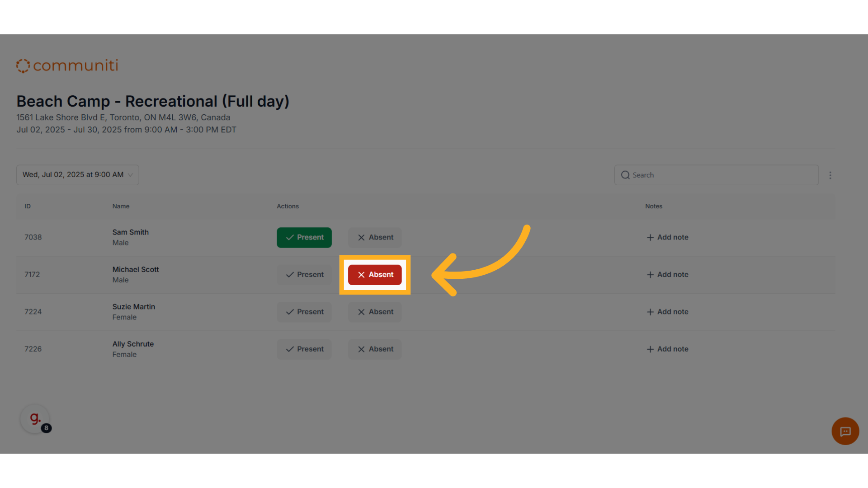This screenshot has height=488, width=868.
Task: Open the guide widget with badge 8
Action: pos(35,419)
